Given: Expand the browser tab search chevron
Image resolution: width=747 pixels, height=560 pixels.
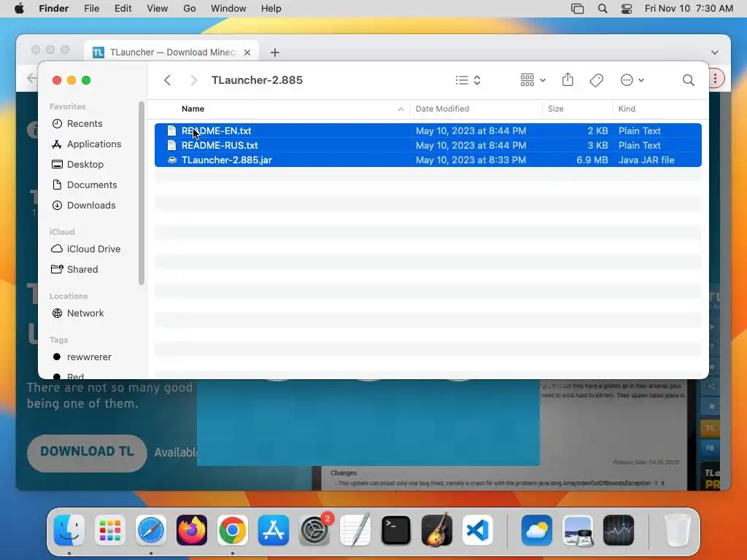Looking at the screenshot, I should [715, 52].
